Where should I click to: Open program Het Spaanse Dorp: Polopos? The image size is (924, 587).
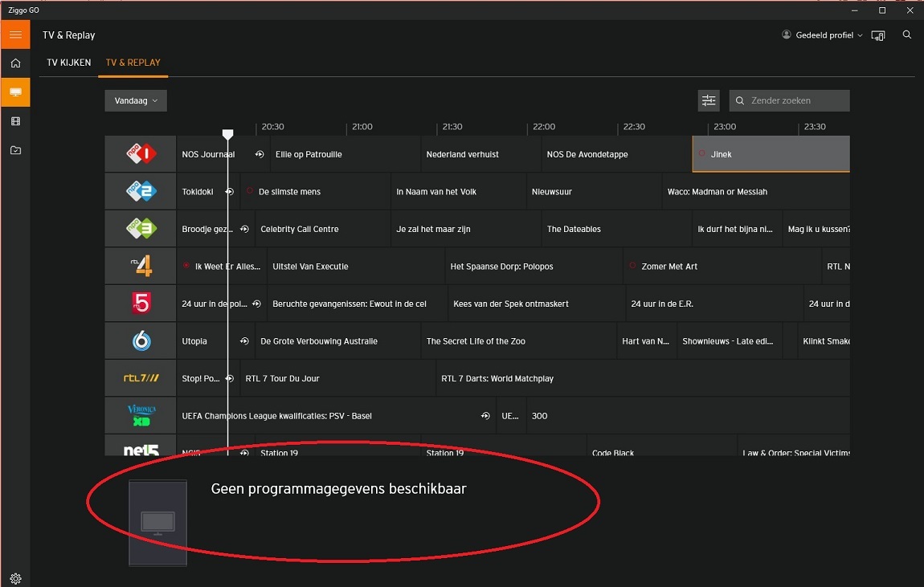pyautogui.click(x=534, y=266)
